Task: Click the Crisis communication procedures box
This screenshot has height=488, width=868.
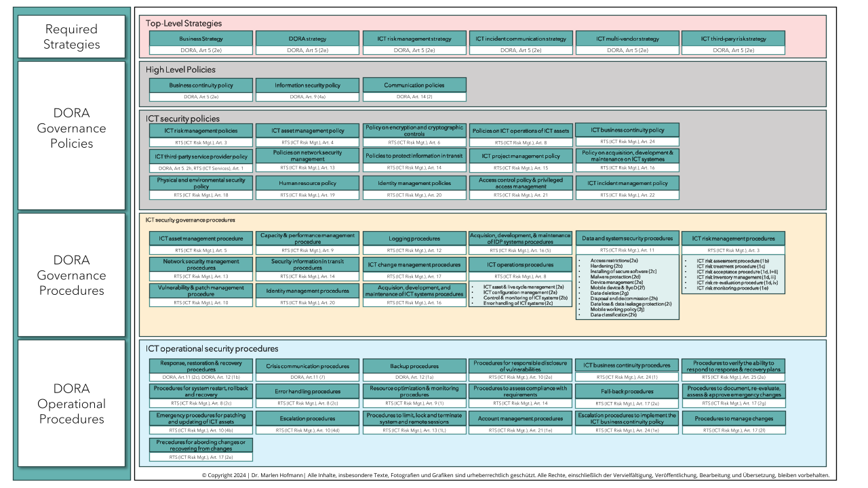Action: coord(307,365)
